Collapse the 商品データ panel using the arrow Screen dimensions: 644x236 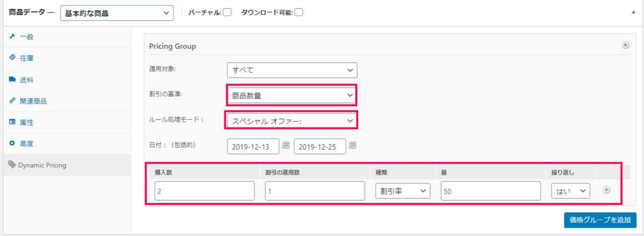coord(633,13)
